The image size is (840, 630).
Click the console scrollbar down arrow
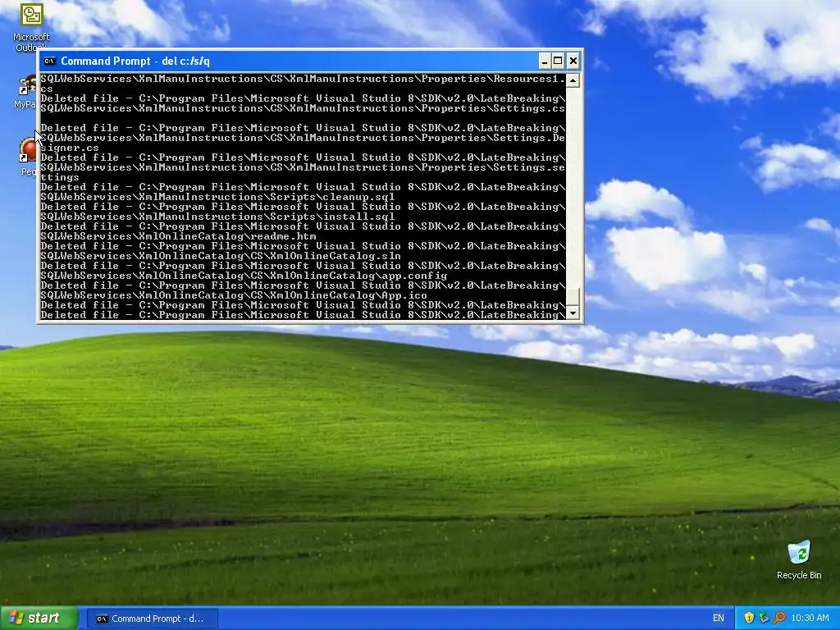573,313
